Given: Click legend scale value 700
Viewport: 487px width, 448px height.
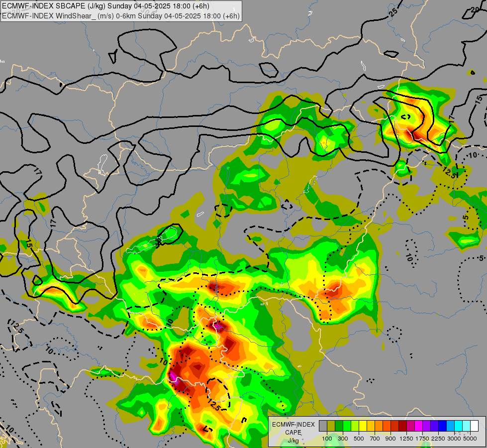Looking at the screenshot, I should pyautogui.click(x=375, y=439).
